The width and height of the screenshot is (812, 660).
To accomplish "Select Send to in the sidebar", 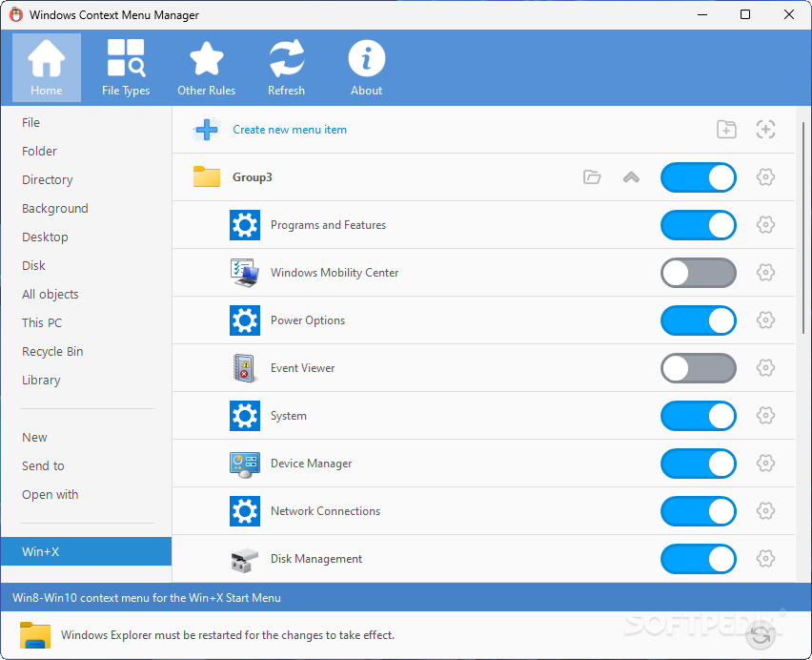I will [86, 465].
